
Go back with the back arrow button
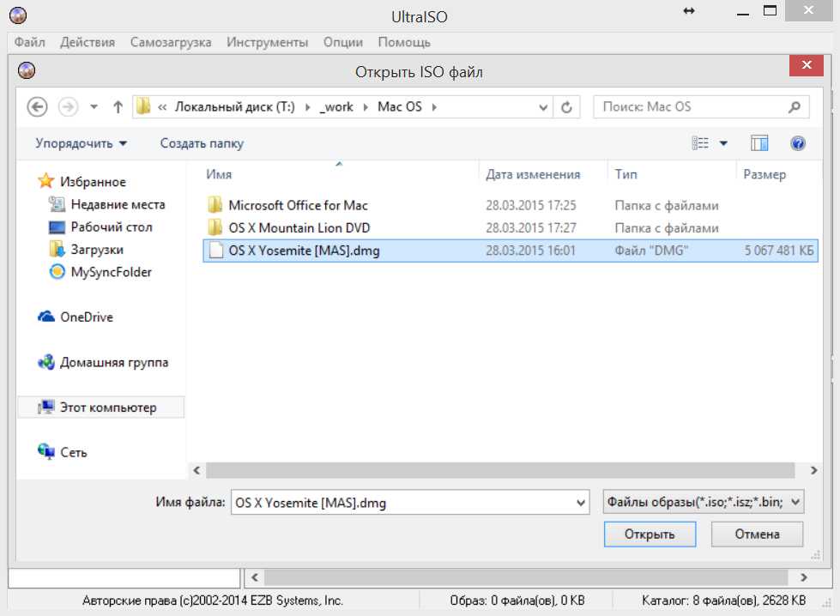click(37, 107)
